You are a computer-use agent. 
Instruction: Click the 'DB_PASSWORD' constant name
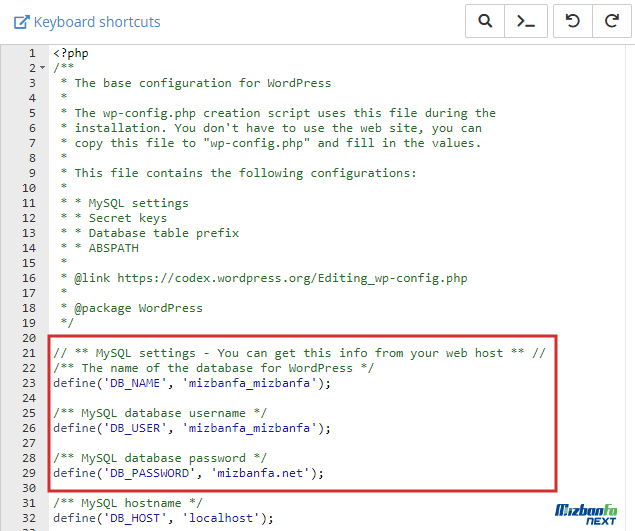click(x=142, y=473)
